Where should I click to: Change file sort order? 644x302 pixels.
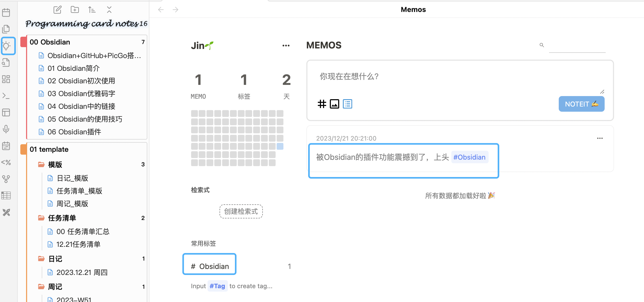(92, 10)
